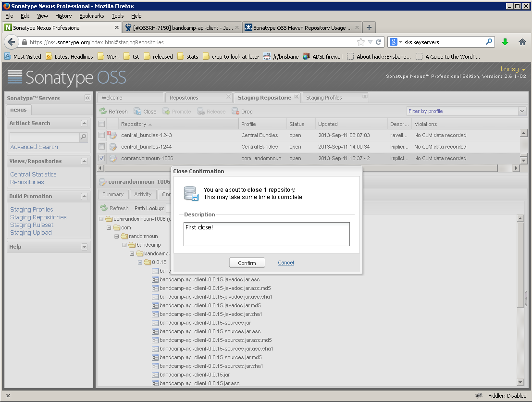The height and width of the screenshot is (402, 532).
Task: Confirm closing the repository
Action: [247, 263]
